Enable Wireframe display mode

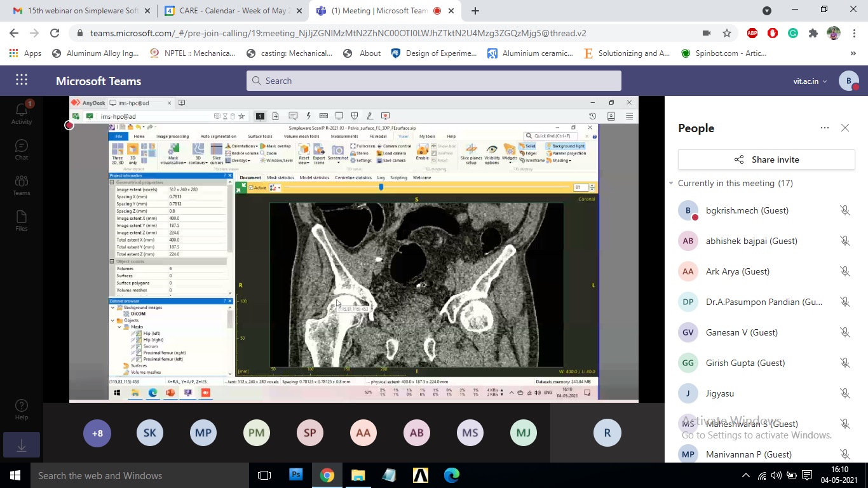534,161
